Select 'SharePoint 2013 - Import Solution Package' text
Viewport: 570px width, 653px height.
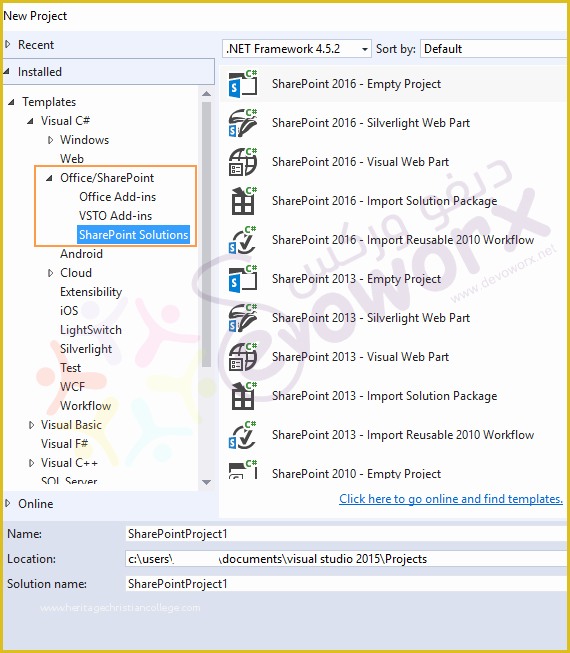(x=385, y=396)
